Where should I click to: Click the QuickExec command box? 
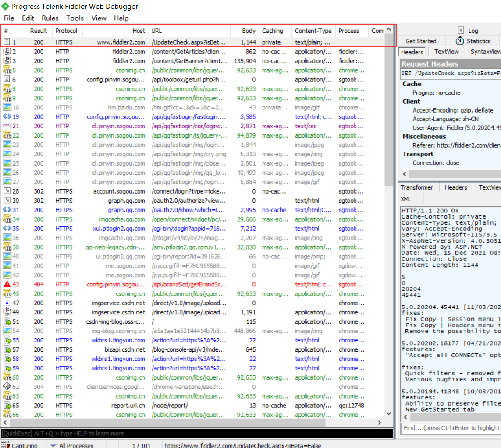point(197,433)
